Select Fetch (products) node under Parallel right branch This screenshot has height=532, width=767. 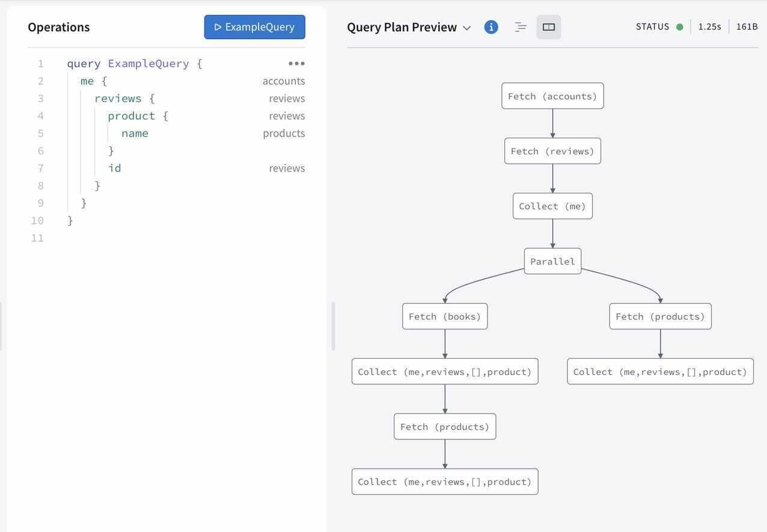(660, 316)
